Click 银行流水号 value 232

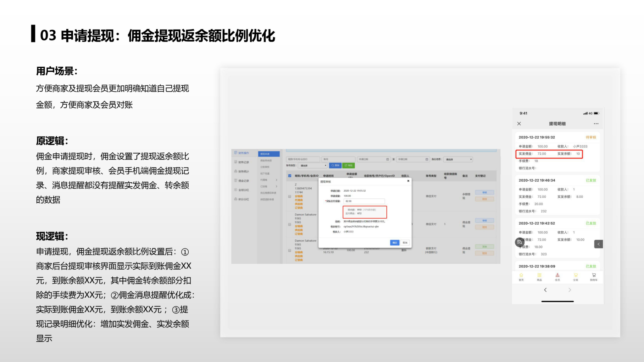(544, 211)
